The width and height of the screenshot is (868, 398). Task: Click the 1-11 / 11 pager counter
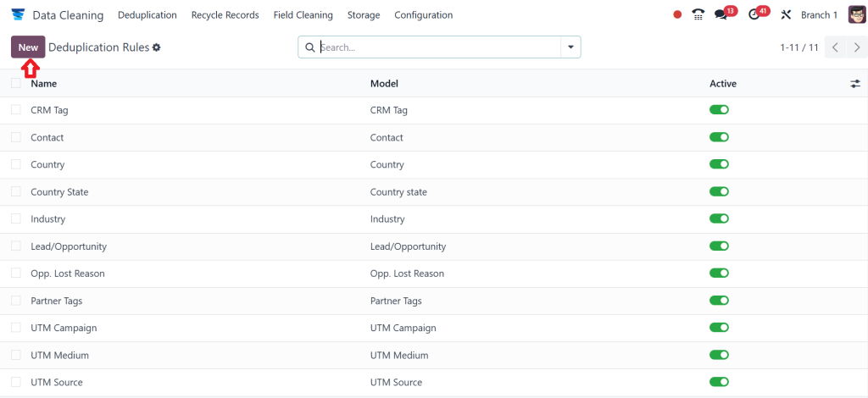pos(799,47)
